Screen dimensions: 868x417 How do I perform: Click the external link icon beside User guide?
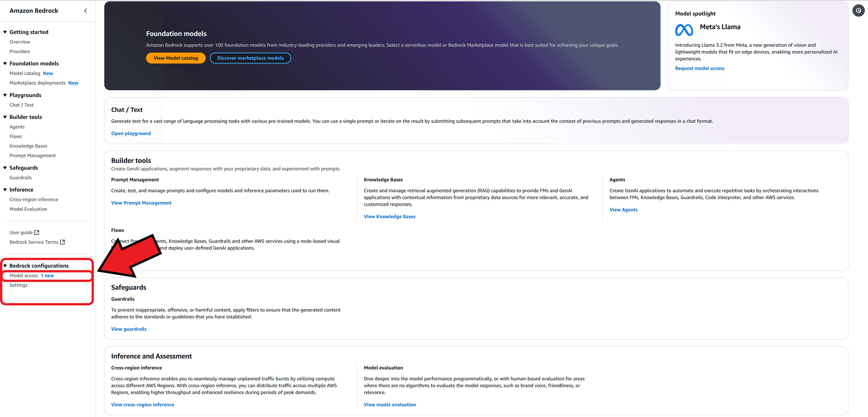[37, 232]
